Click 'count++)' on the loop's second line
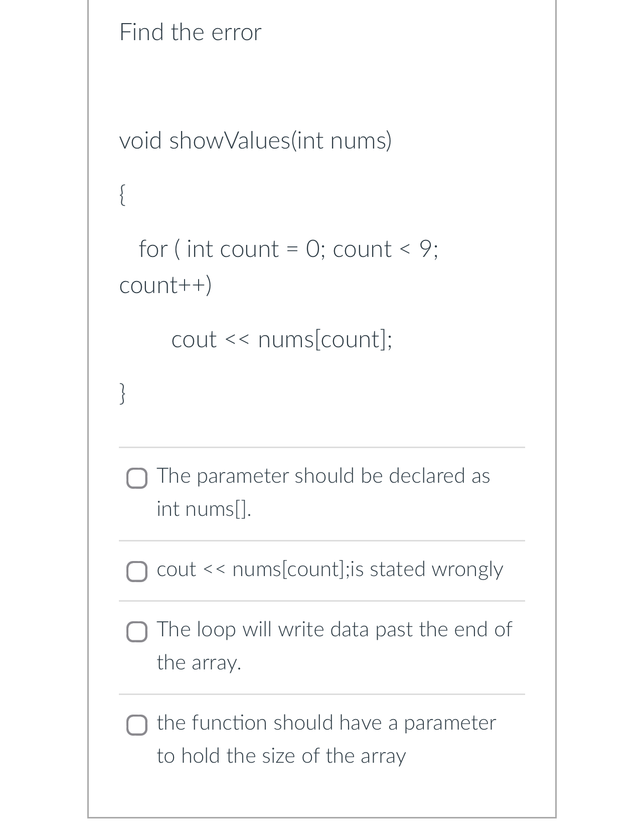The width and height of the screenshot is (644, 830). (x=166, y=285)
